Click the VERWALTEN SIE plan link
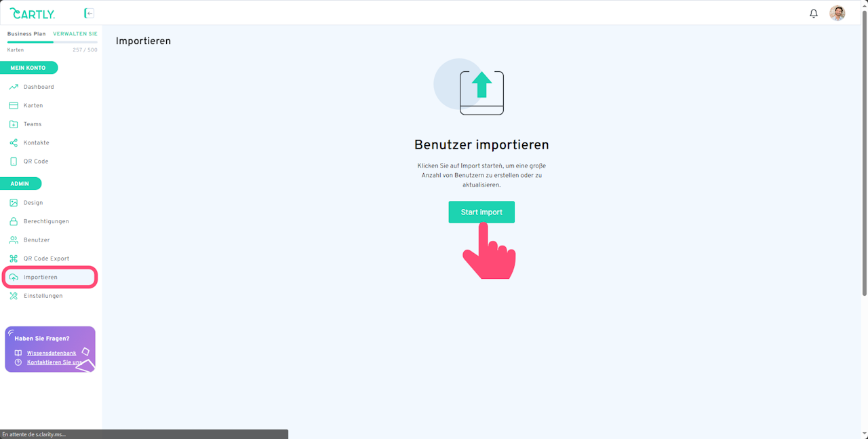Viewport: 868px width, 439px height. point(75,34)
